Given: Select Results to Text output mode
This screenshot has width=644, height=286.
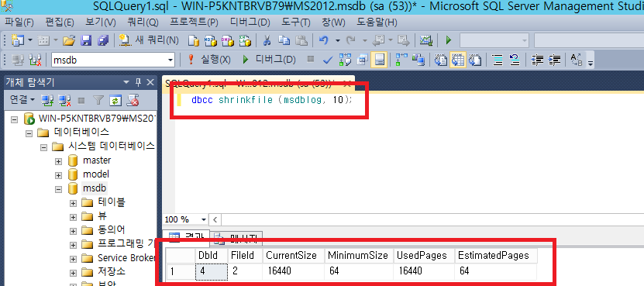Looking at the screenshot, I should 441,60.
